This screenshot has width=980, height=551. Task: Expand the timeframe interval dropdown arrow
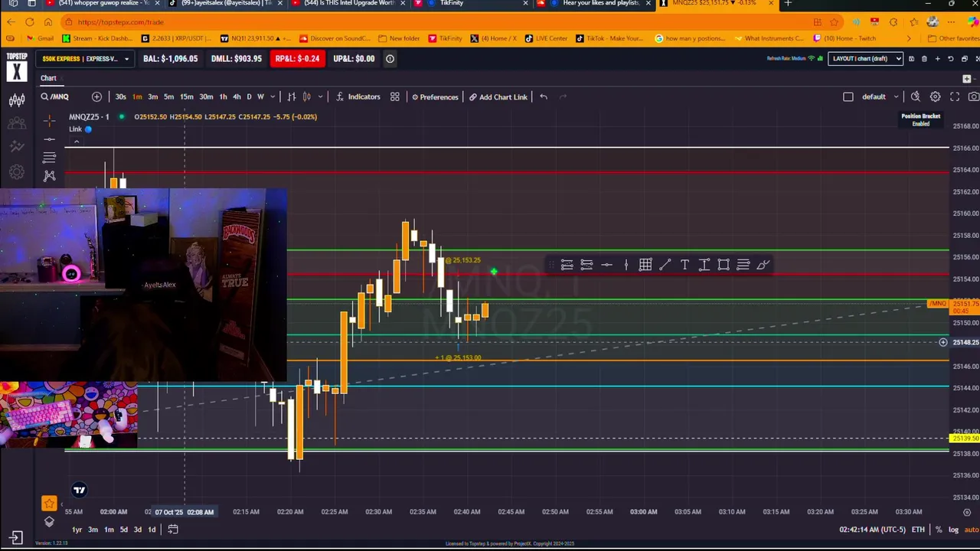[272, 97]
